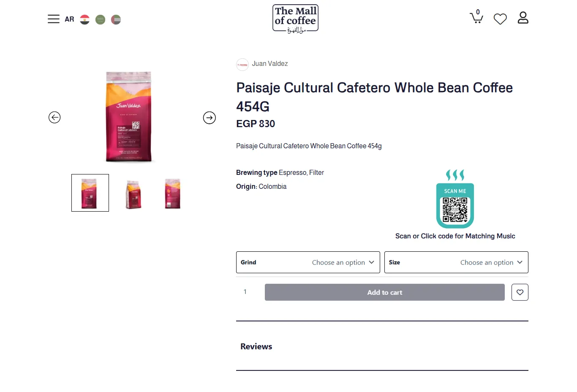Viewport: 577px width, 392px height.
Task: Switch site language to AR
Action: [x=69, y=19]
